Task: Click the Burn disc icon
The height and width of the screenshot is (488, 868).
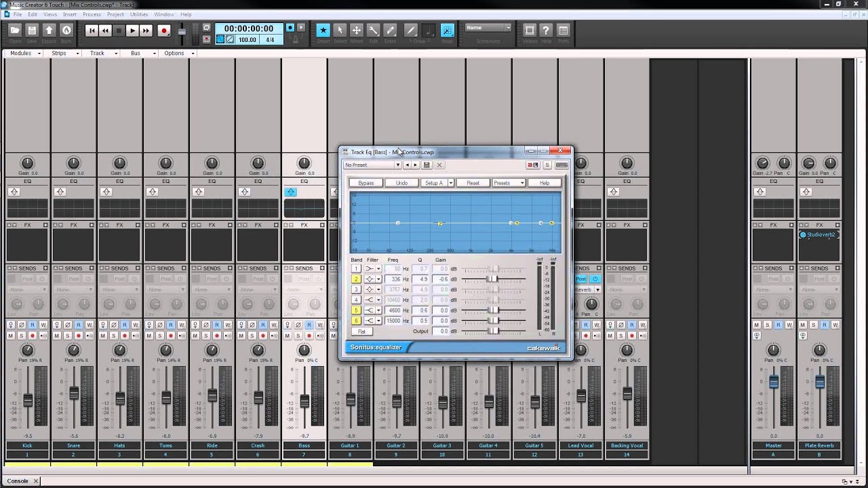Action: click(x=66, y=30)
